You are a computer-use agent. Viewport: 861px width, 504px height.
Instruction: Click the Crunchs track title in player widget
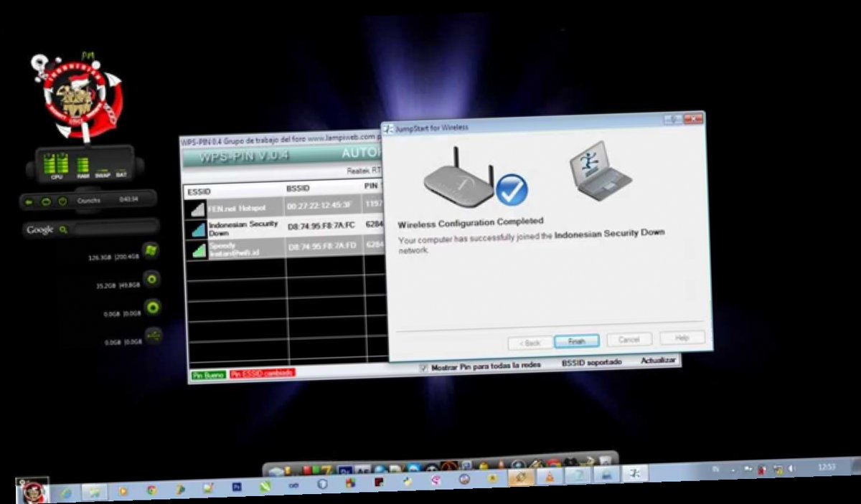[x=89, y=201]
